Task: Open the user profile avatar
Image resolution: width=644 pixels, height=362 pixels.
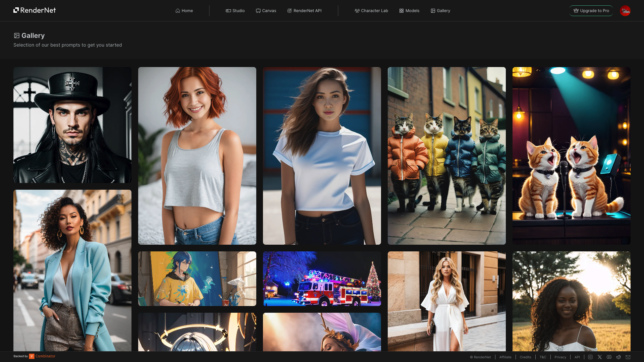Action: point(625,11)
